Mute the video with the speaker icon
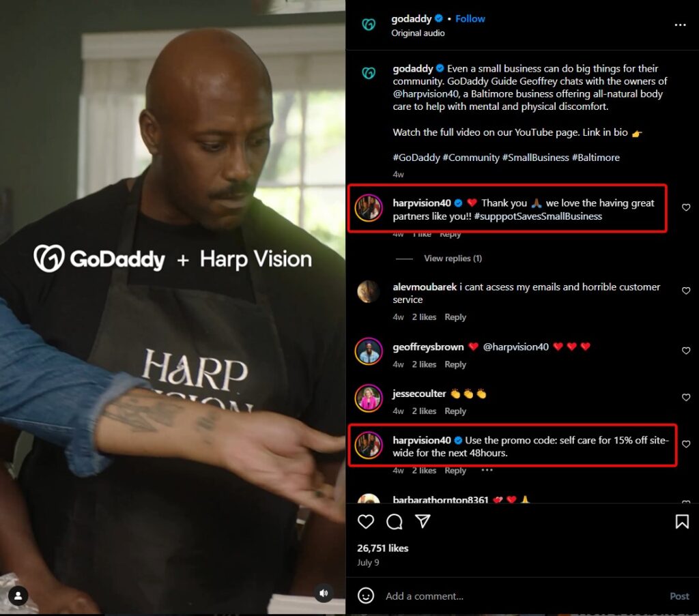Screen dimensions: 699x616 coord(324,593)
